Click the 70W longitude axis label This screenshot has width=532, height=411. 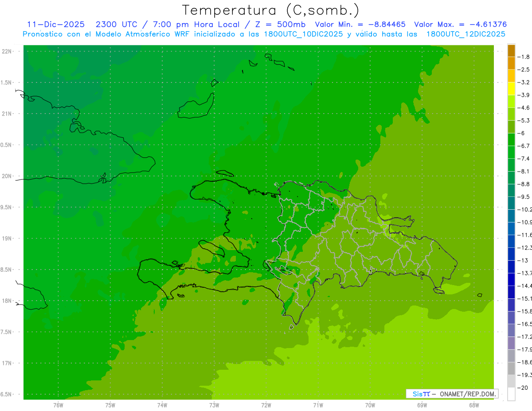(370, 405)
